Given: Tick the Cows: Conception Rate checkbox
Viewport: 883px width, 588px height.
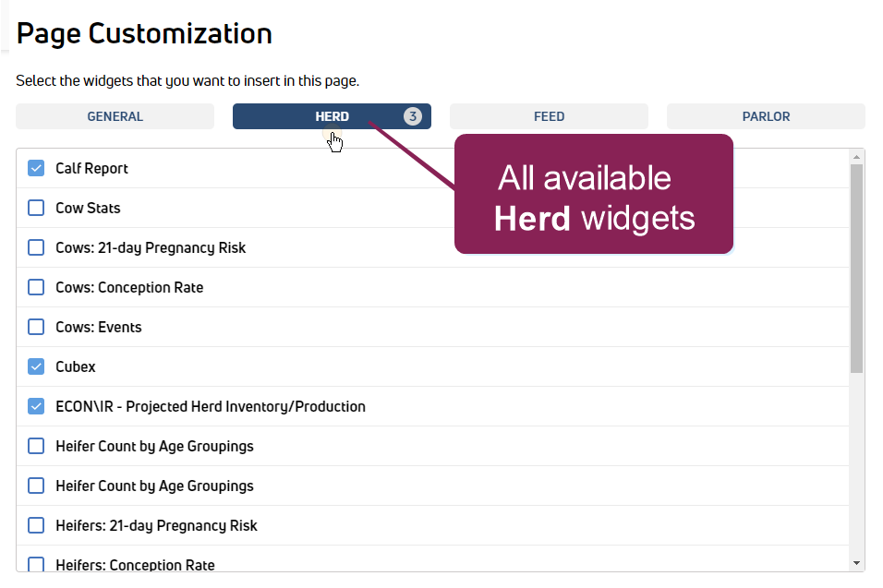Looking at the screenshot, I should click(36, 287).
